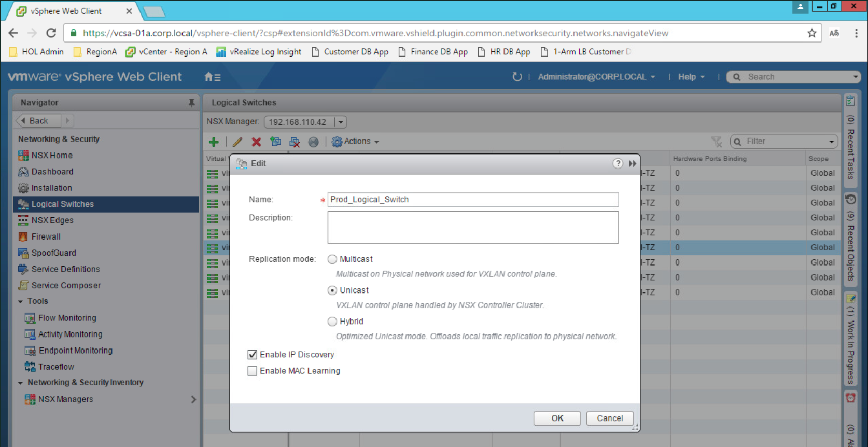Bookmark this page with star icon
868x447 pixels.
coord(811,33)
